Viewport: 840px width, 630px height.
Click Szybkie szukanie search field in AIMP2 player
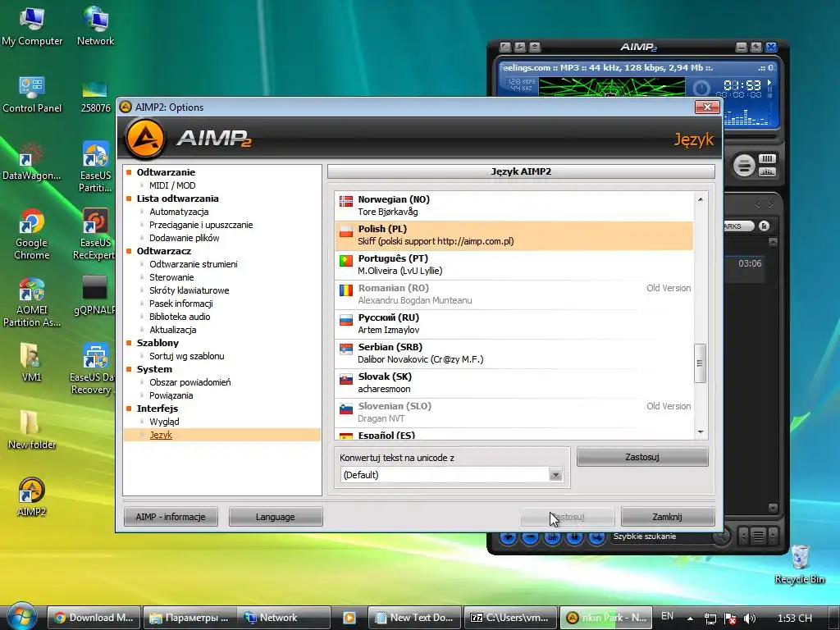(662, 536)
